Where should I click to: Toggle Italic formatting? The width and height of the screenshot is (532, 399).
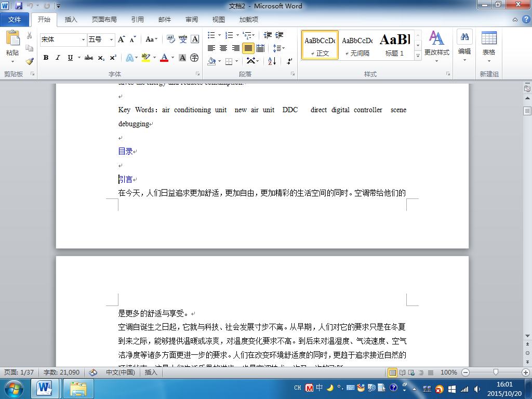[58, 58]
